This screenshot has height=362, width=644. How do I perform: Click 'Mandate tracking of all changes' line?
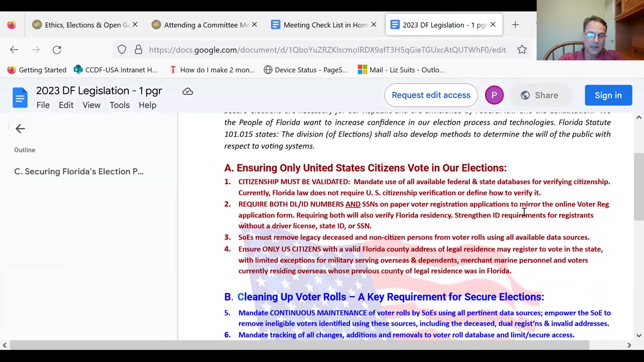pos(406,335)
